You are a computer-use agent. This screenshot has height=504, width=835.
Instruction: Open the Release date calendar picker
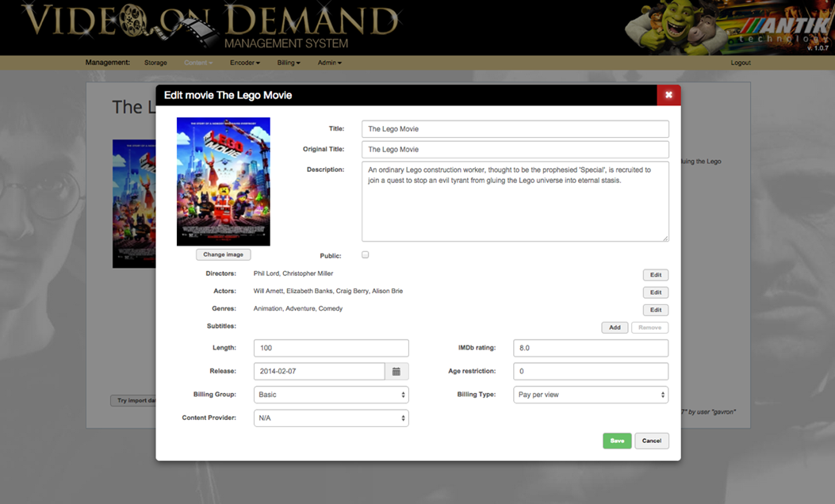[x=396, y=372]
